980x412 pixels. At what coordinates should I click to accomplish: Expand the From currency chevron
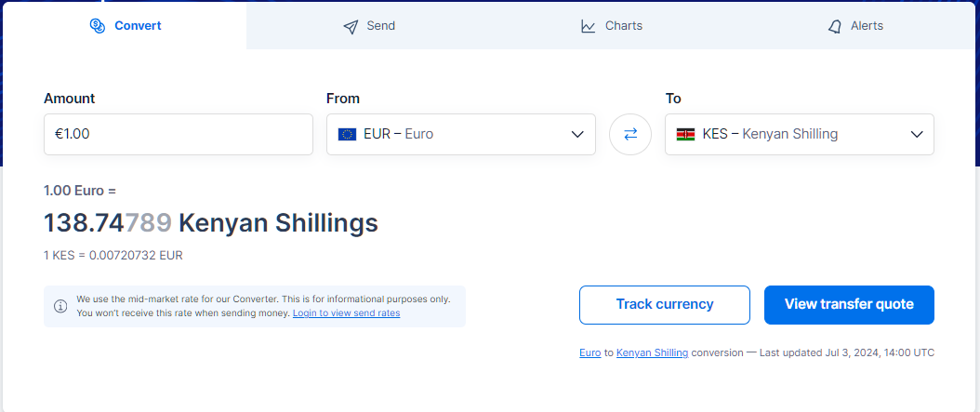click(578, 135)
